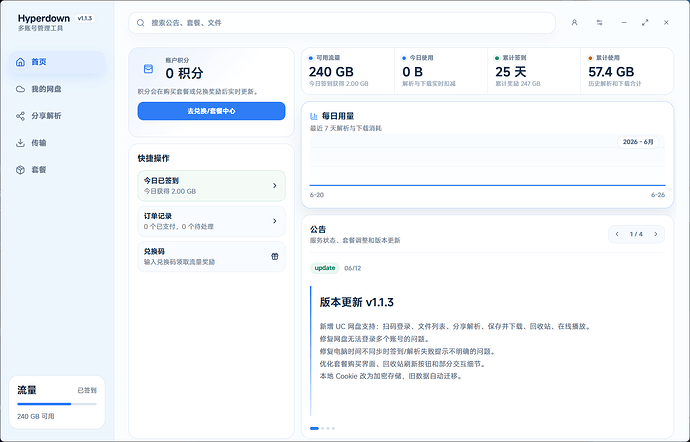Image resolution: width=690 pixels, height=442 pixels.
Task: Toggle fullscreen with the expand icon
Action: (645, 22)
